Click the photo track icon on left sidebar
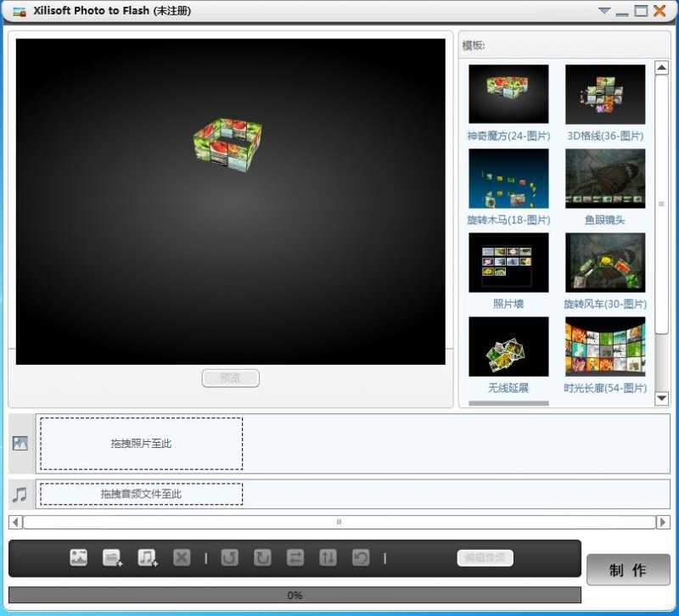 tap(19, 442)
